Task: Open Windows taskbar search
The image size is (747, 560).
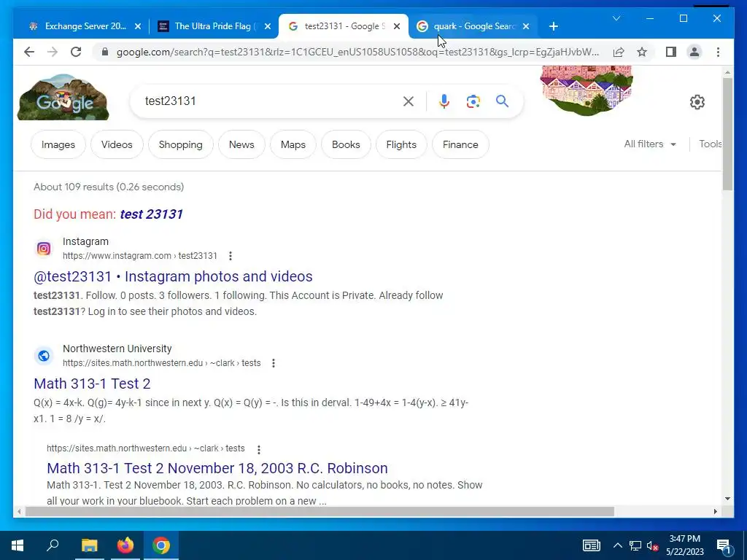Action: point(53,545)
